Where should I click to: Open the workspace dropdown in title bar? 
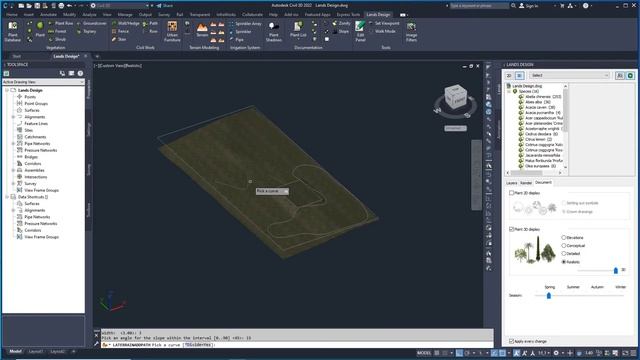120,6
